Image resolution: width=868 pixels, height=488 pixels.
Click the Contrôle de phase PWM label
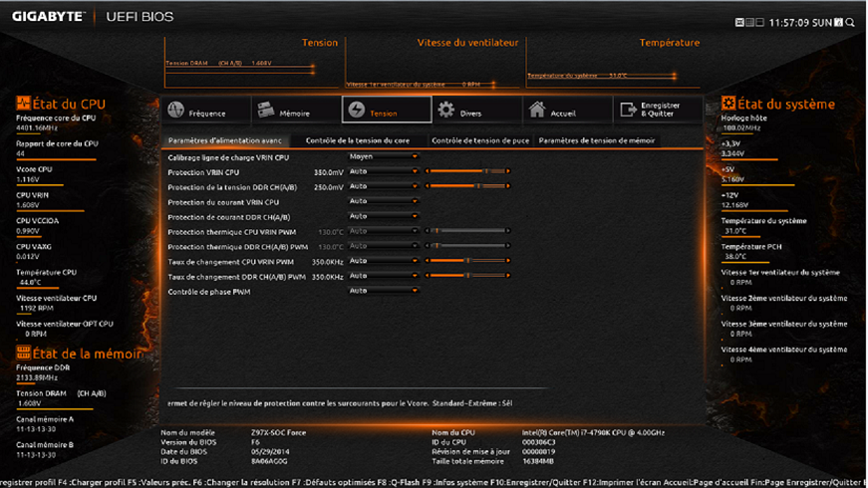(209, 292)
